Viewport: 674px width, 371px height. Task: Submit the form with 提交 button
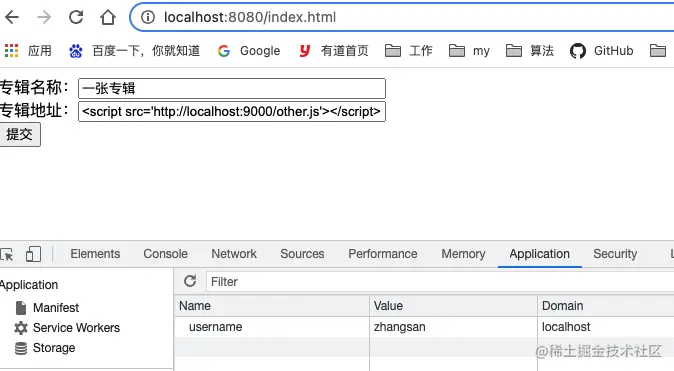(x=20, y=135)
